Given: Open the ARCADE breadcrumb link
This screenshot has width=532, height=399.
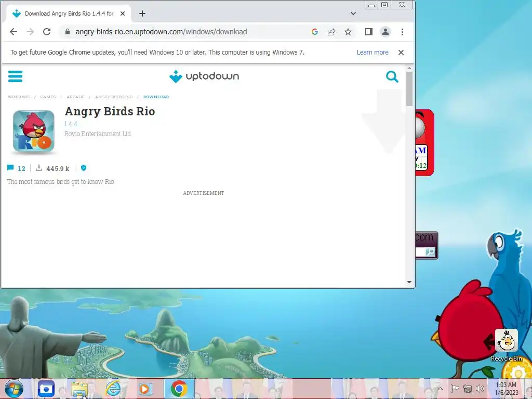Looking at the screenshot, I should 75,97.
